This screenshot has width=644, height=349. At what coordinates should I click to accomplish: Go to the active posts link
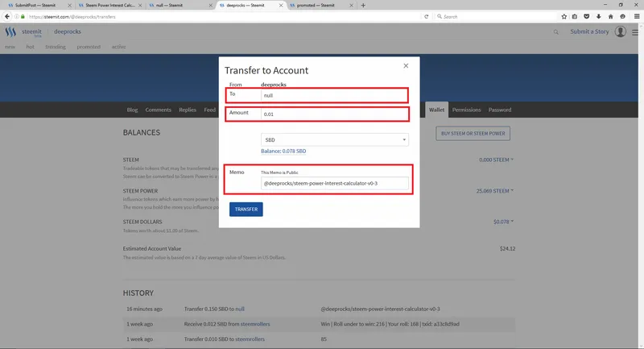(x=118, y=47)
